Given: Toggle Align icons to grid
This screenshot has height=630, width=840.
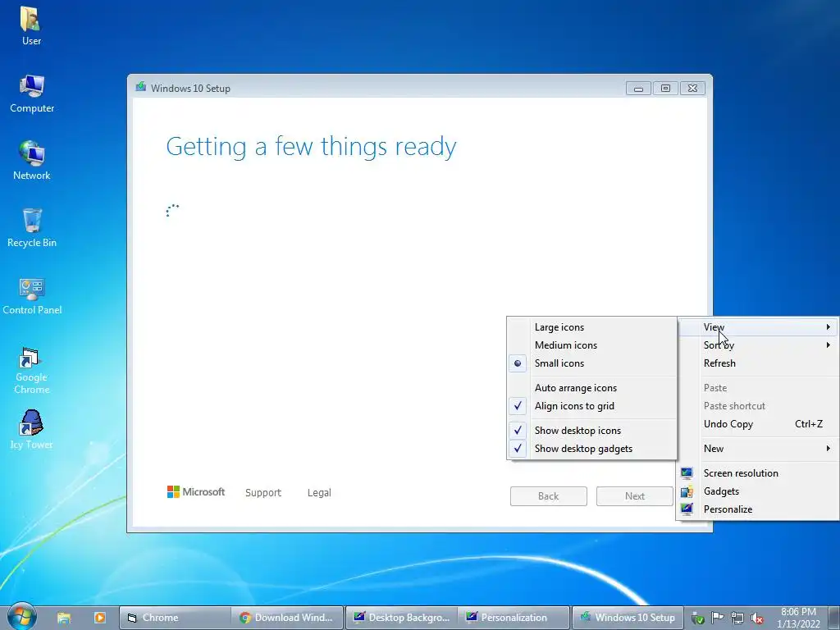Looking at the screenshot, I should click(592, 406).
